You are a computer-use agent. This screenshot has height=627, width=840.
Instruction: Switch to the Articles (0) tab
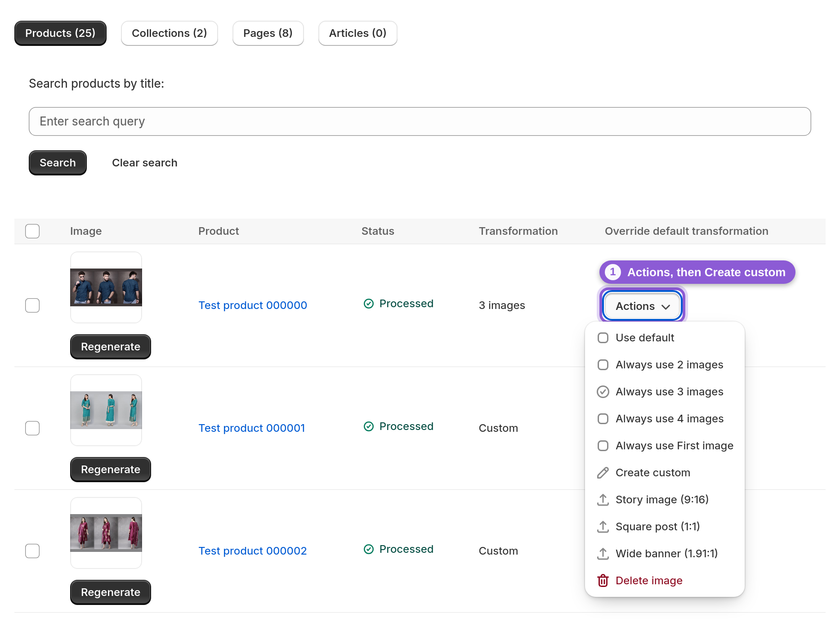pyautogui.click(x=357, y=33)
